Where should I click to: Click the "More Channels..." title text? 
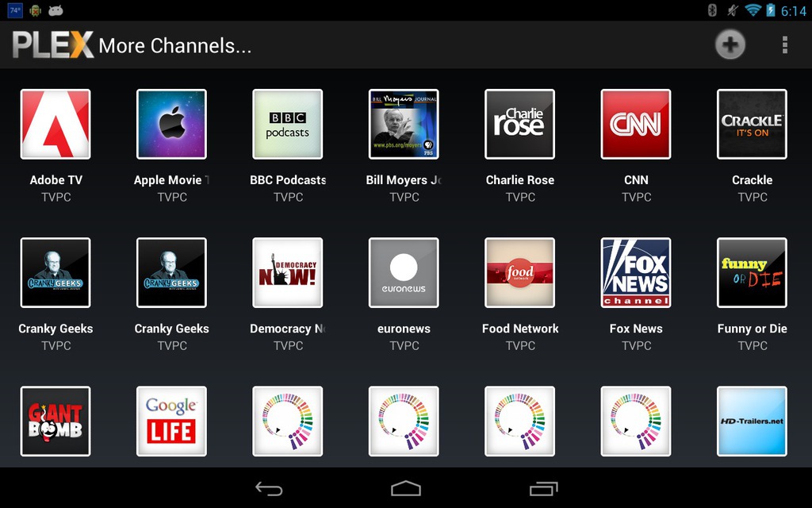pyautogui.click(x=175, y=45)
